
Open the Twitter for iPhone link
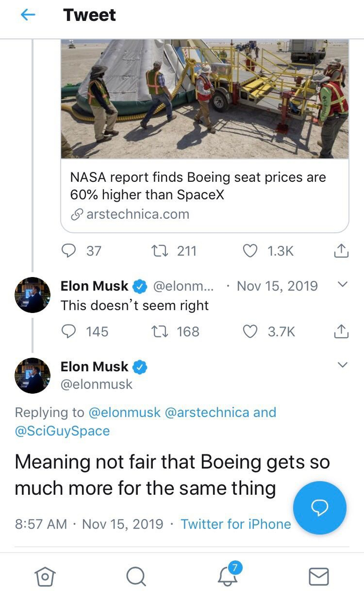pyautogui.click(x=236, y=524)
